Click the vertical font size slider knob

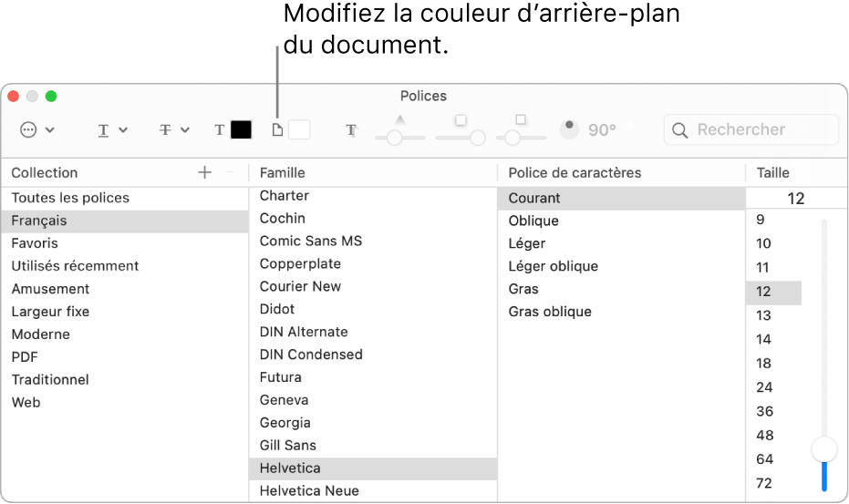click(x=824, y=447)
